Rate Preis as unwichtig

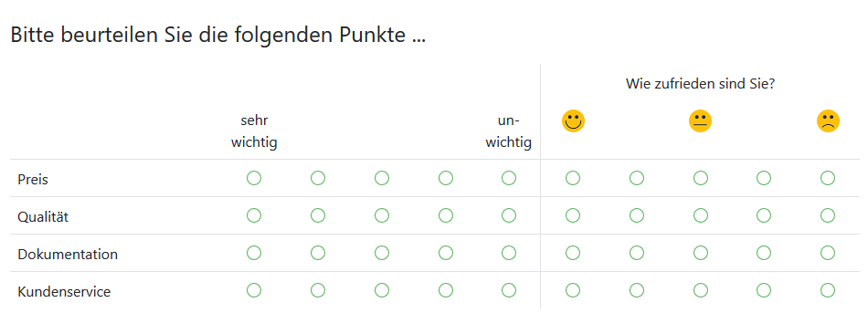(x=509, y=178)
